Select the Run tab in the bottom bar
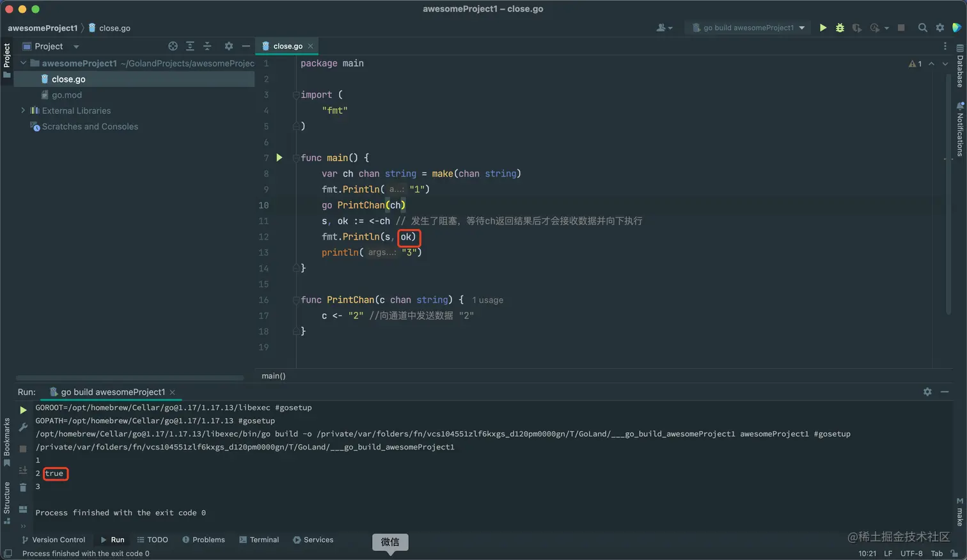967x560 pixels. (x=113, y=540)
